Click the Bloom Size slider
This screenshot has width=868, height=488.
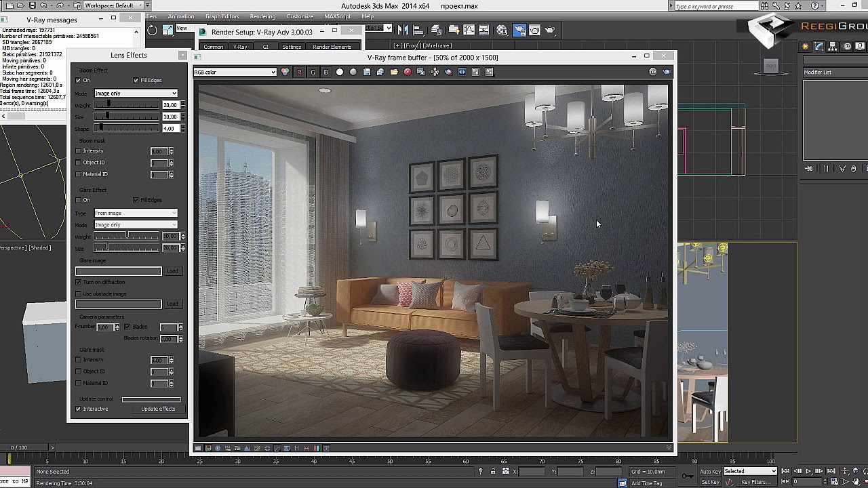pyautogui.click(x=126, y=117)
